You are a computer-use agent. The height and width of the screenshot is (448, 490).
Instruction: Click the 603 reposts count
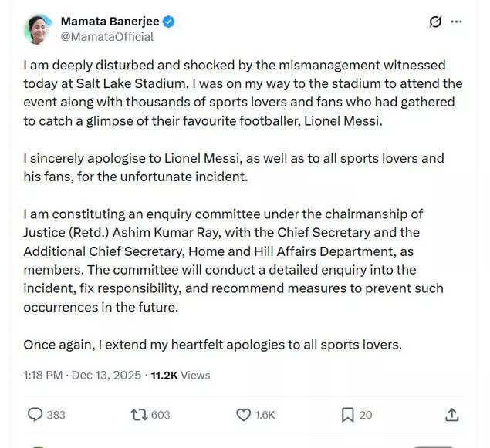(161, 415)
